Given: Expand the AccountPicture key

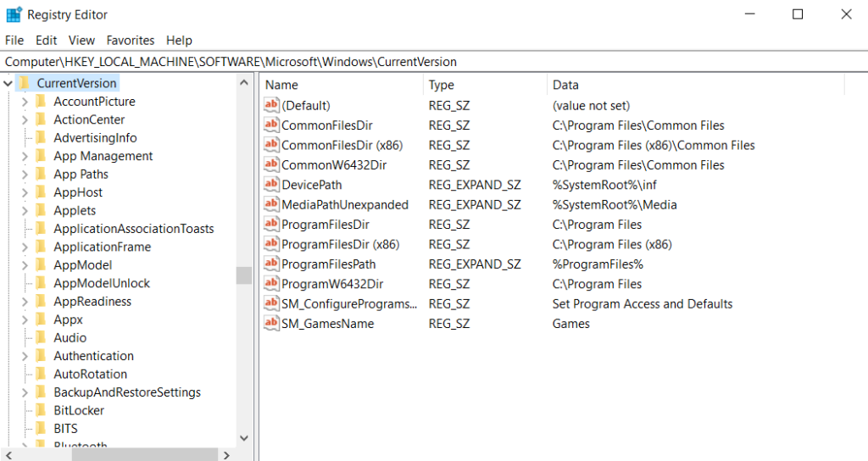Looking at the screenshot, I should [x=25, y=102].
